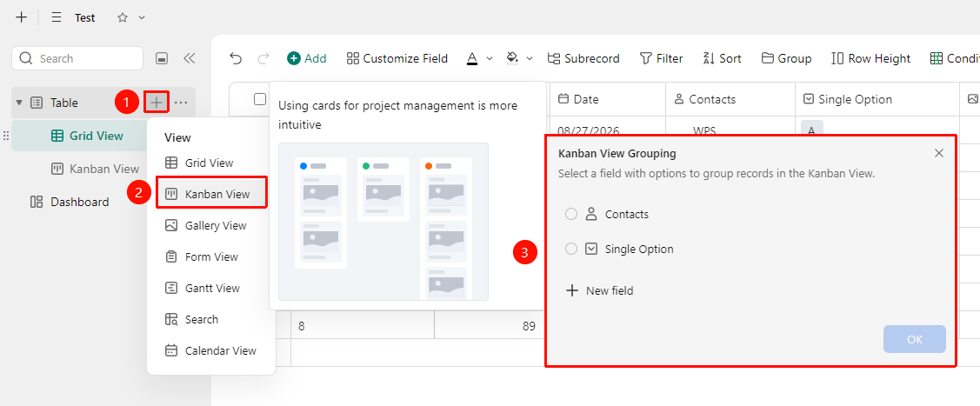This screenshot has width=980, height=406.
Task: Open the Filter tool
Action: pyautogui.click(x=661, y=58)
